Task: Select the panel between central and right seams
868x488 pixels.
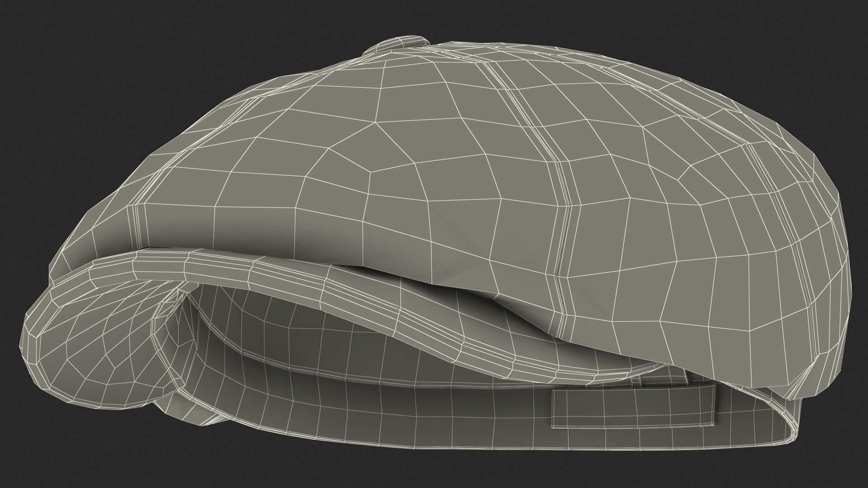Action: pyautogui.click(x=669, y=203)
